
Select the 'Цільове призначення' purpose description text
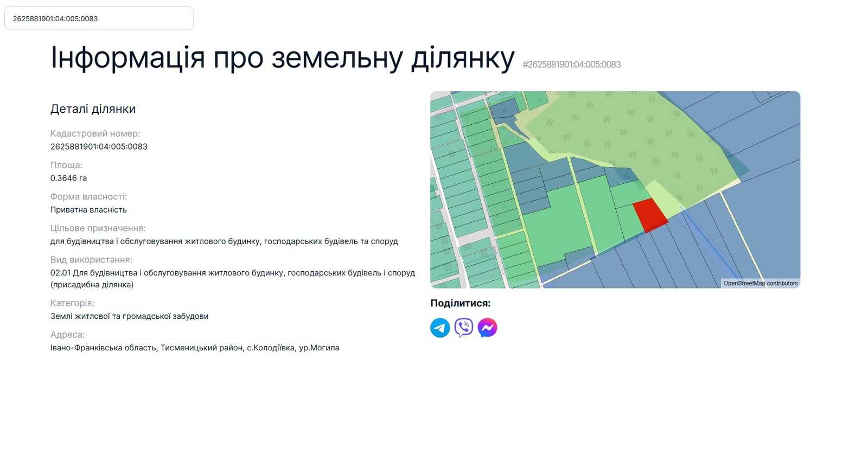[x=224, y=241]
